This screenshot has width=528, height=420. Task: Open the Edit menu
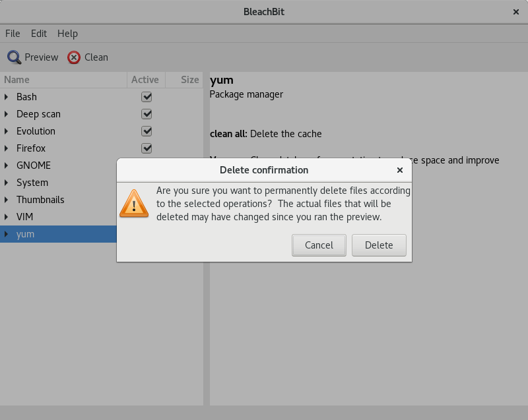coord(39,34)
